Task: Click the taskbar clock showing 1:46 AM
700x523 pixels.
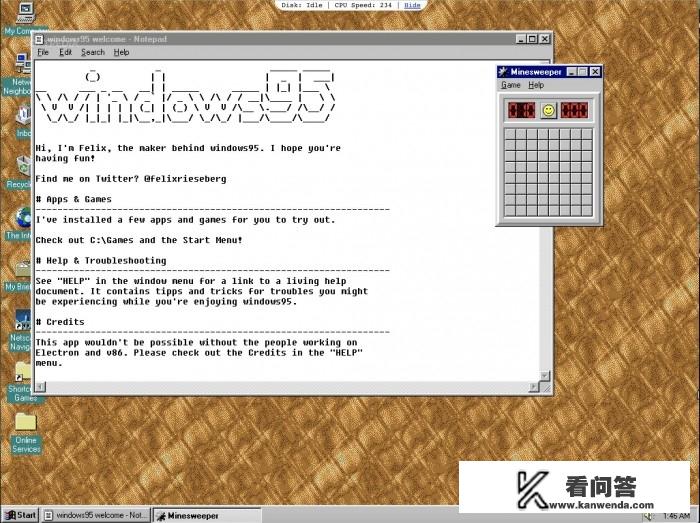Action: pyautogui.click(x=676, y=516)
